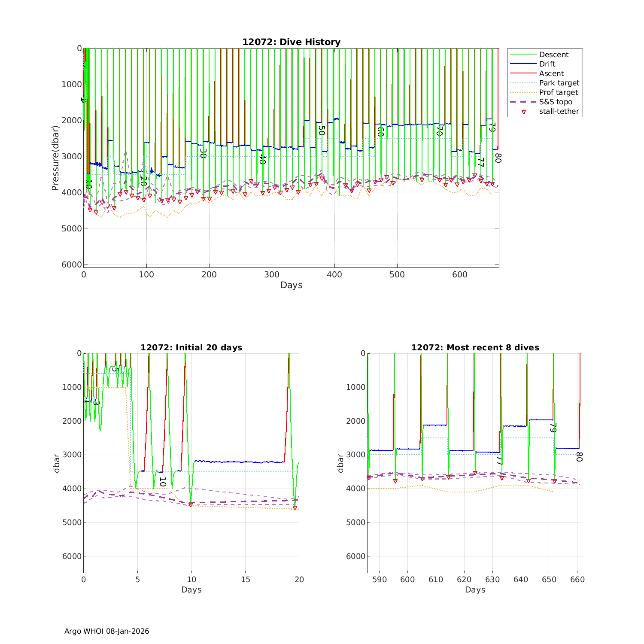This screenshot has width=644, height=644.
Task: Click dive 77 label in Most recent dives plot
Action: click(x=499, y=460)
